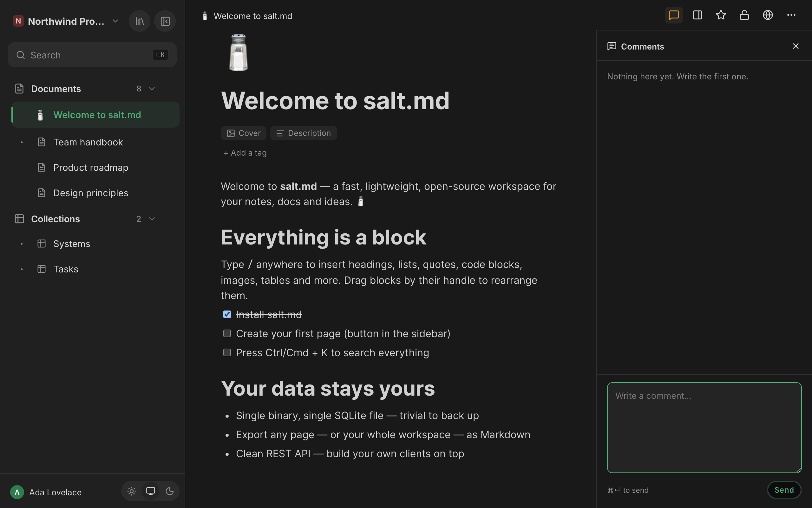Collapse the sidebar with panel icon
The image size is (812, 508).
[x=165, y=21]
